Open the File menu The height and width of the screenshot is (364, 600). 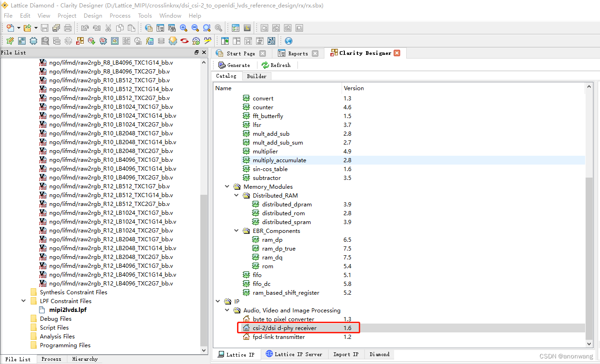click(8, 15)
